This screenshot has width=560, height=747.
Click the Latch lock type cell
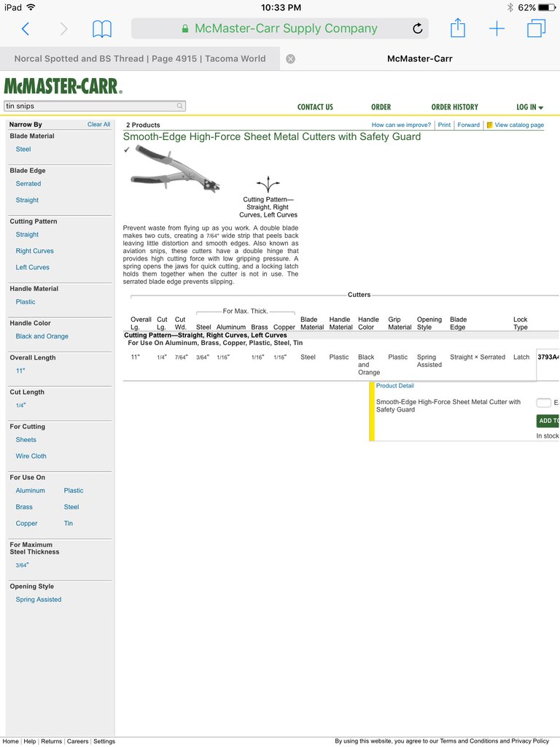coord(521,357)
